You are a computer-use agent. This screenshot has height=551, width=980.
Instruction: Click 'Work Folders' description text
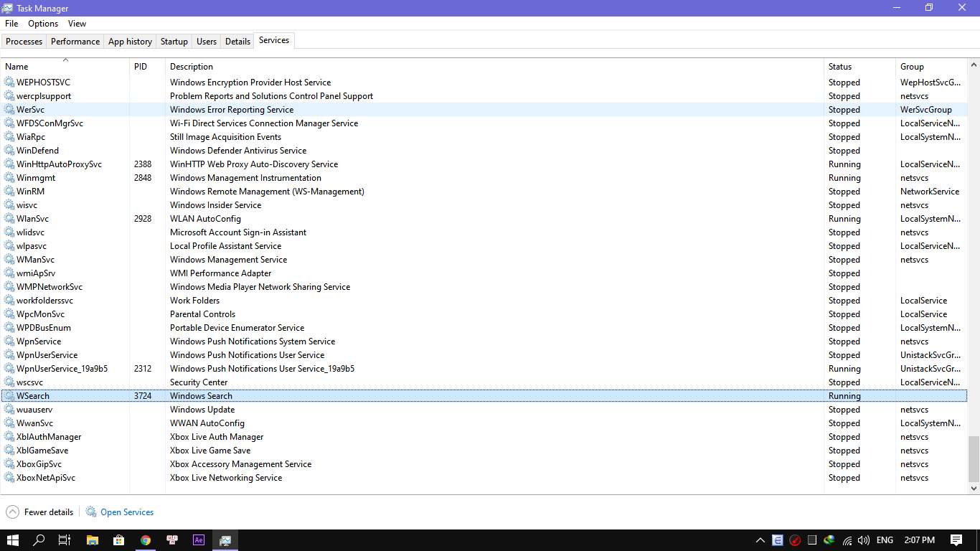[x=194, y=301]
